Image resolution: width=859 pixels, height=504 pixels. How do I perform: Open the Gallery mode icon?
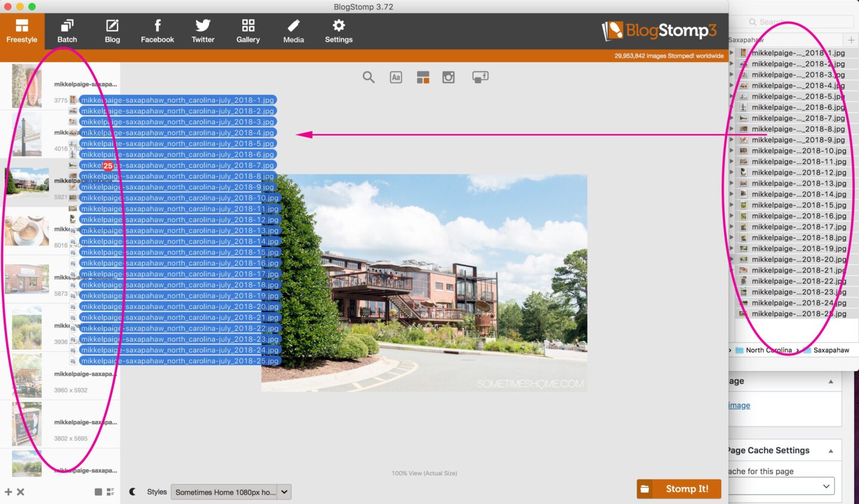[248, 30]
